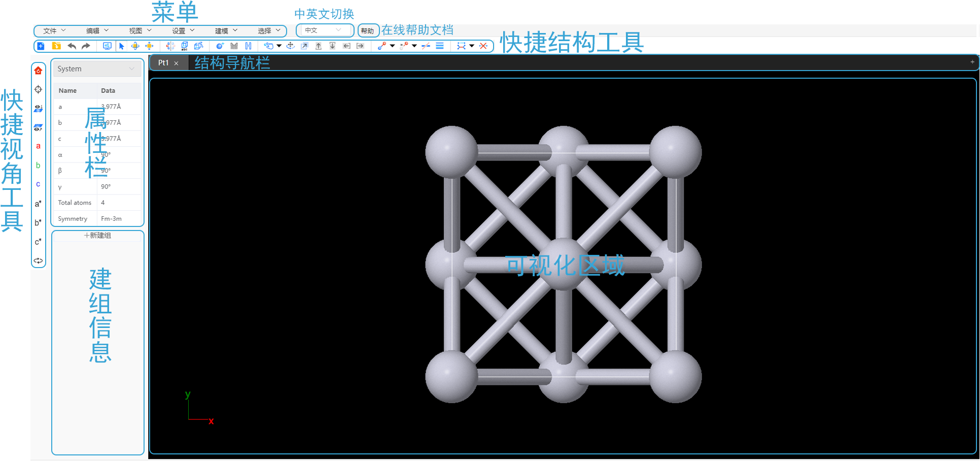Click the hand pointer tool icon
980x461 pixels.
[269, 46]
